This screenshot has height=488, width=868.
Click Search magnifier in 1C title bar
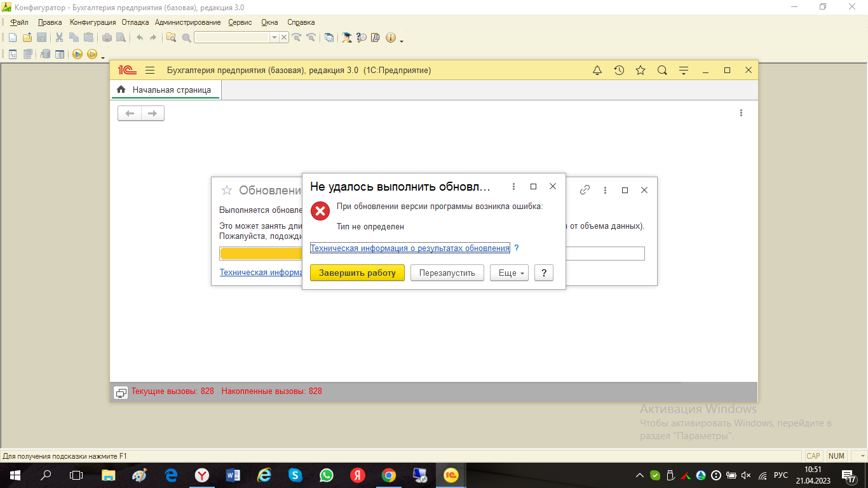coord(662,71)
